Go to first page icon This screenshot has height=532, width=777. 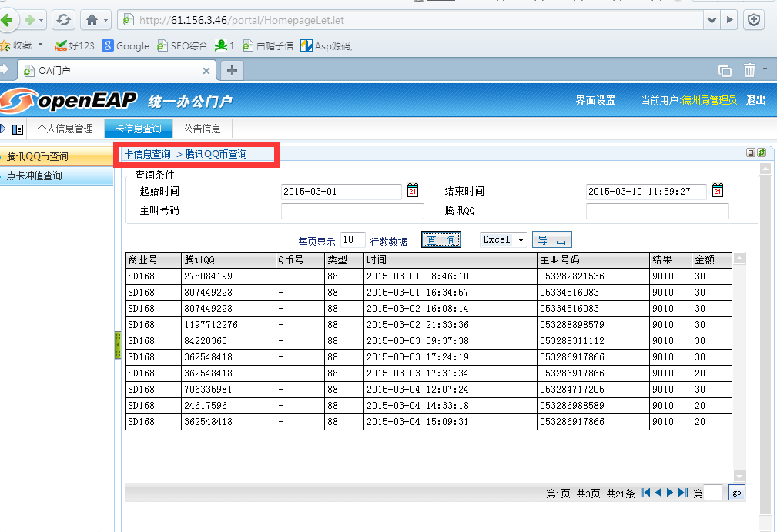coord(645,493)
